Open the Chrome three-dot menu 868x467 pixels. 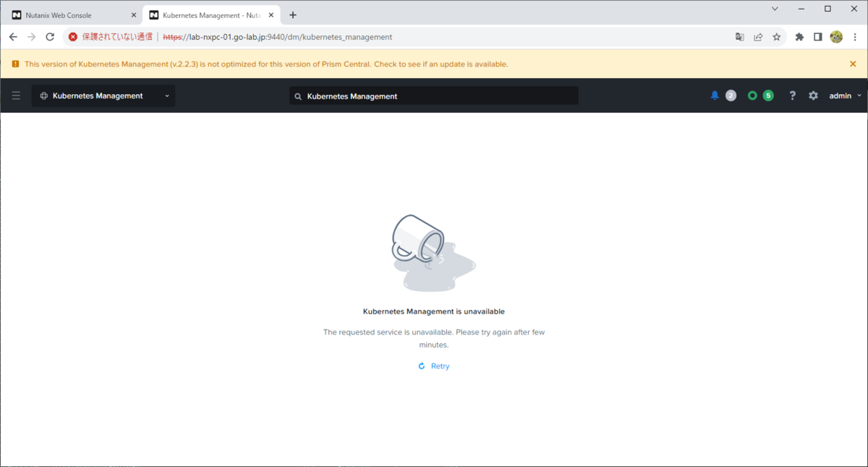tap(854, 37)
